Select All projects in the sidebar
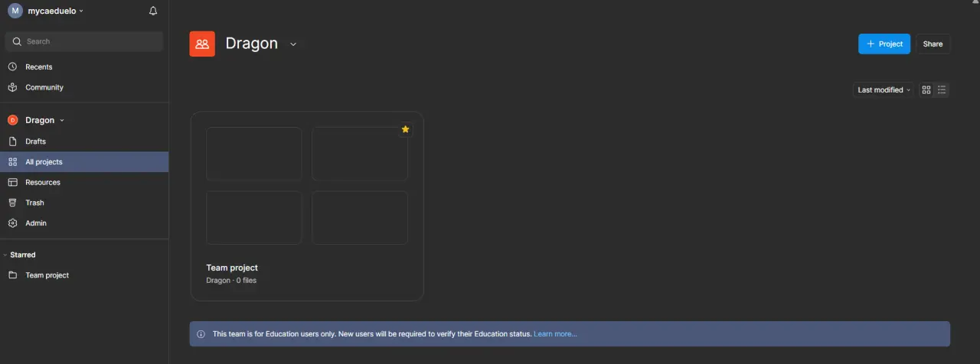 click(84, 162)
